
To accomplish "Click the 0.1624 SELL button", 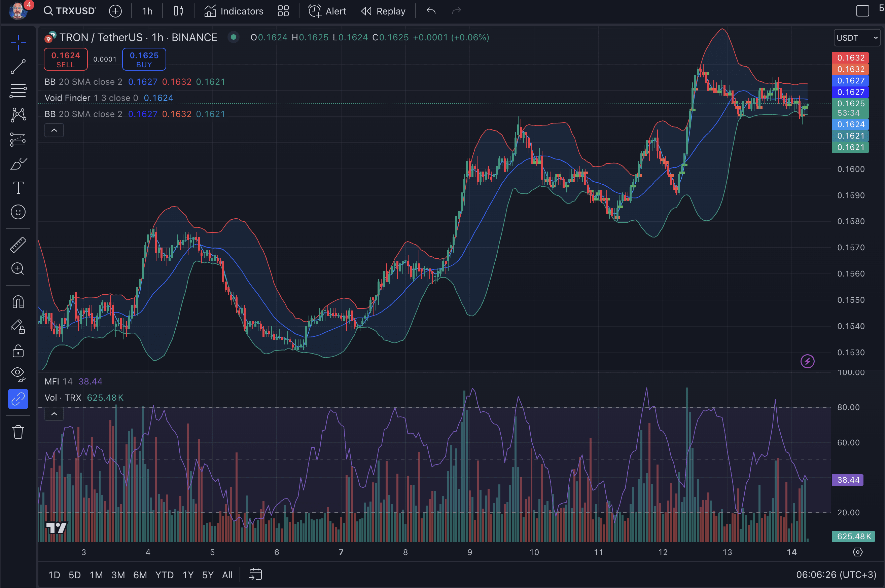I will [66, 59].
